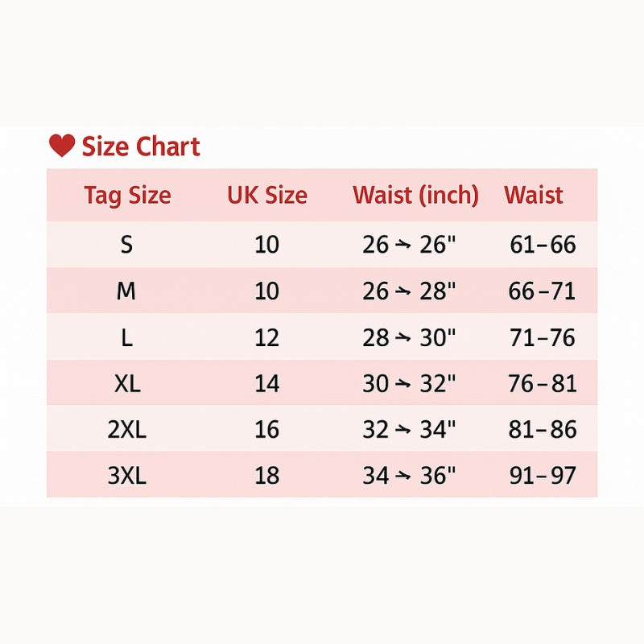644x644 pixels.
Task: Click the red heart icon
Action: pos(62,146)
